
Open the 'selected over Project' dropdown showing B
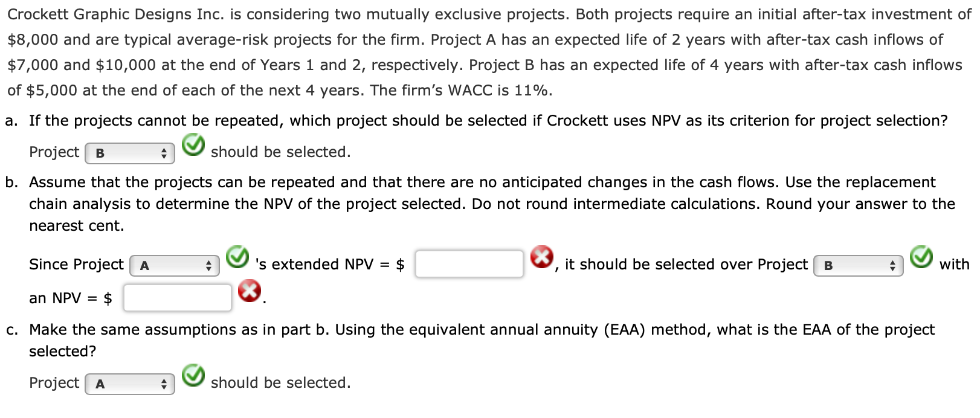point(859,266)
